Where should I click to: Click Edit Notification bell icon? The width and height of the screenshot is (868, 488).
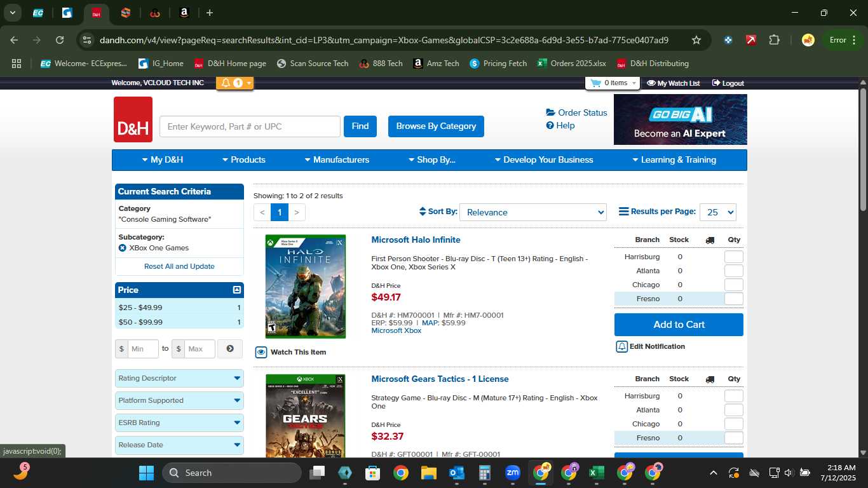tap(622, 346)
